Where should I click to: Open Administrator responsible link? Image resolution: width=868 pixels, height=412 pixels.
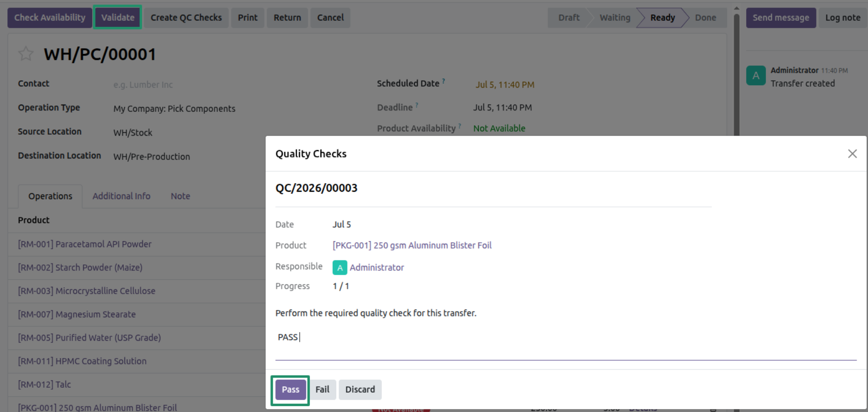pos(377,267)
